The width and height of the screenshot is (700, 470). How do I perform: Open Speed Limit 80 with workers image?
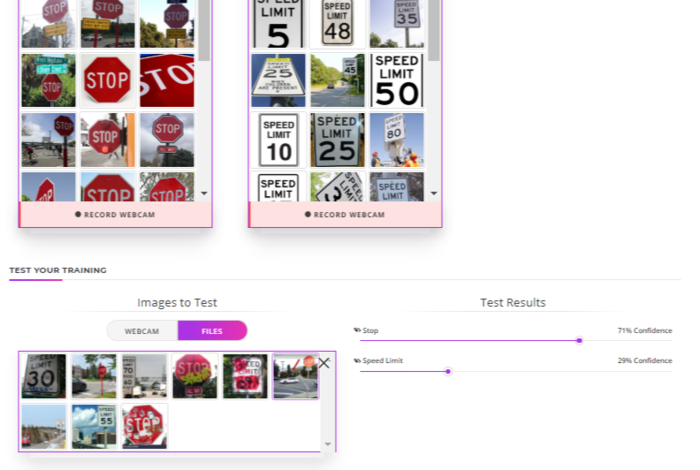click(x=396, y=140)
